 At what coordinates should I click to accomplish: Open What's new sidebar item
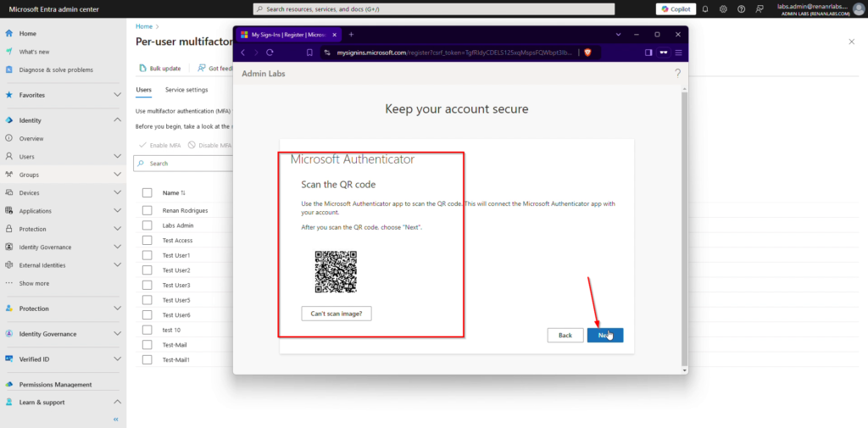click(x=34, y=52)
